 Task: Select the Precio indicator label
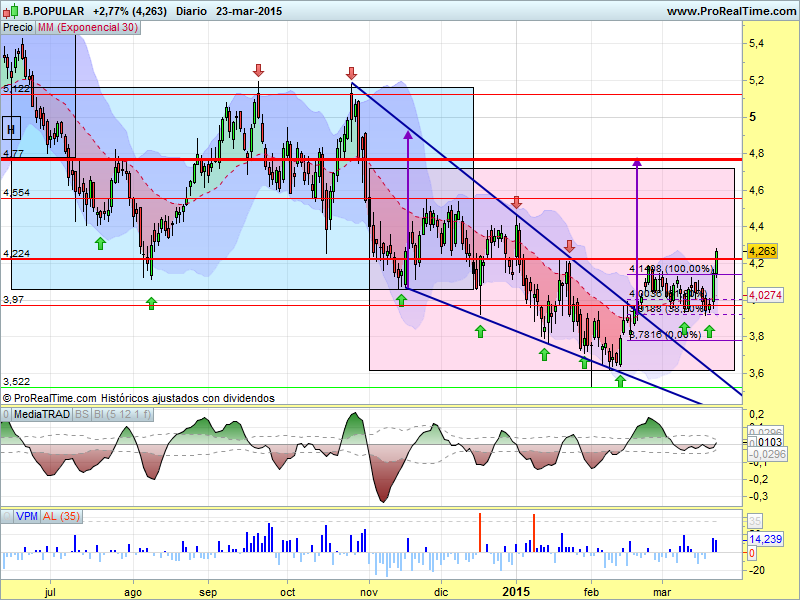click(18, 28)
